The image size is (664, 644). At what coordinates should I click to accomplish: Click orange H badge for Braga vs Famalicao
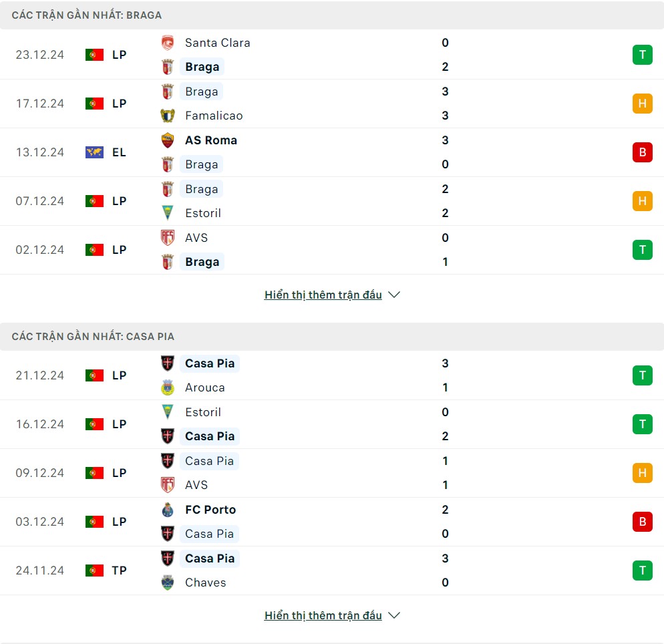click(643, 104)
